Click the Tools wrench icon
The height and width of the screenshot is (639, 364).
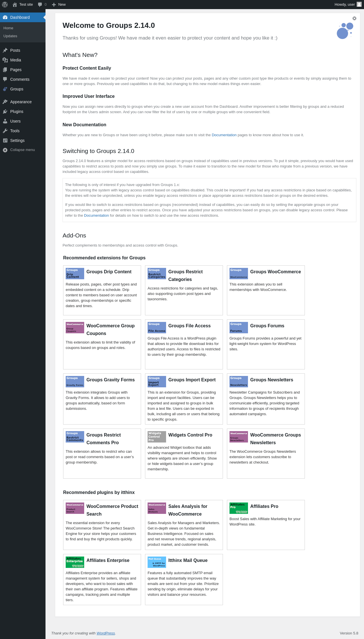coord(5,131)
